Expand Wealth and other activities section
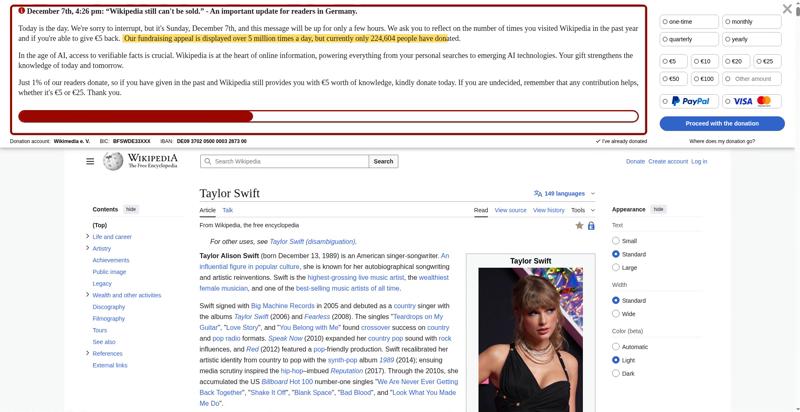The width and height of the screenshot is (800, 412). point(88,295)
